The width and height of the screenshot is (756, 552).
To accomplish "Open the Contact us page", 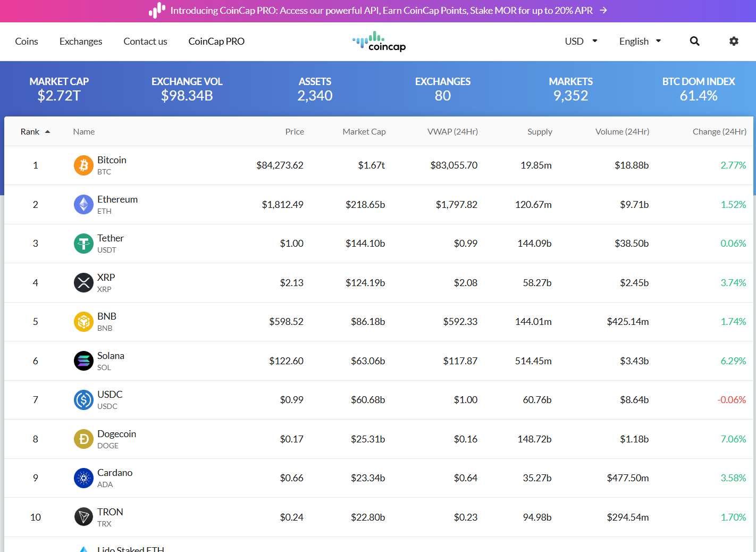I will [145, 41].
